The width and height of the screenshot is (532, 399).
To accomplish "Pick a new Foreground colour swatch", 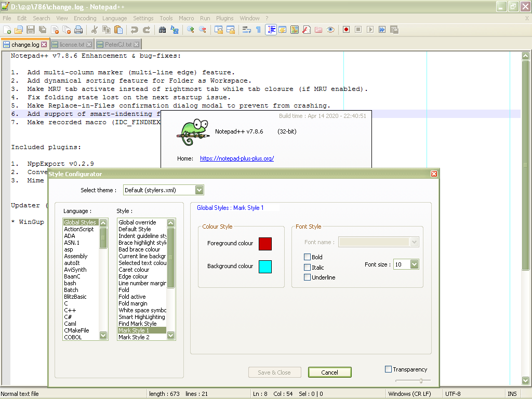I will (265, 244).
